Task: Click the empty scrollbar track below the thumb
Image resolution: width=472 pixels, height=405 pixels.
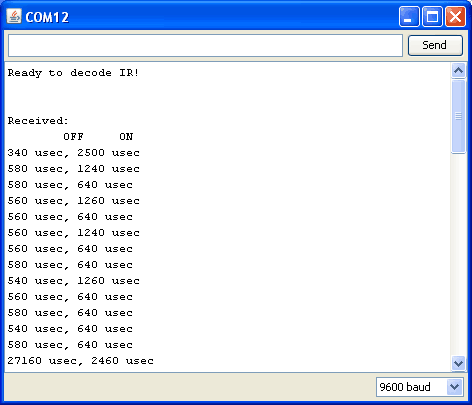Action: [458, 254]
